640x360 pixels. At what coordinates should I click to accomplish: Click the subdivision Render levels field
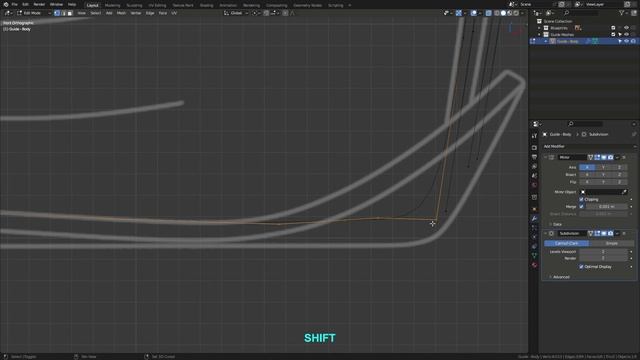603,258
